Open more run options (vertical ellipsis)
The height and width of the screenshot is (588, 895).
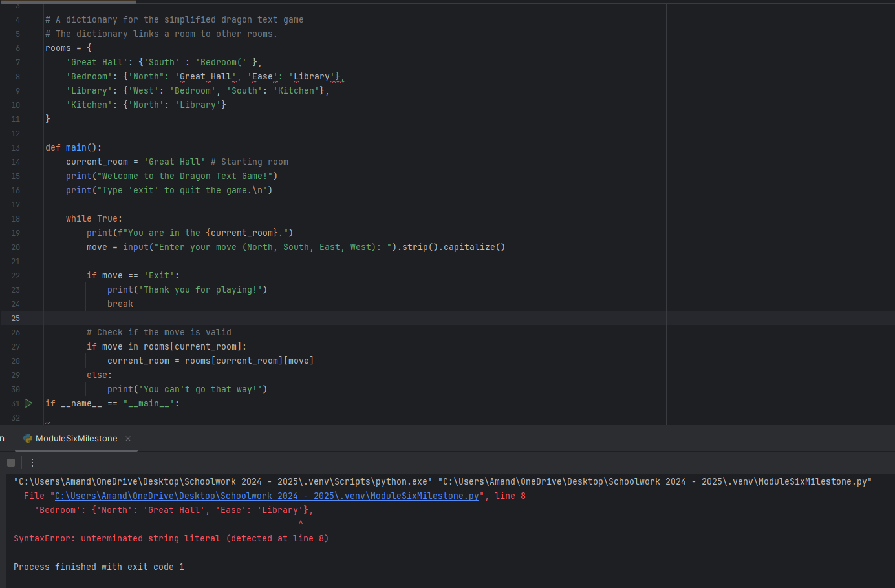pos(32,463)
